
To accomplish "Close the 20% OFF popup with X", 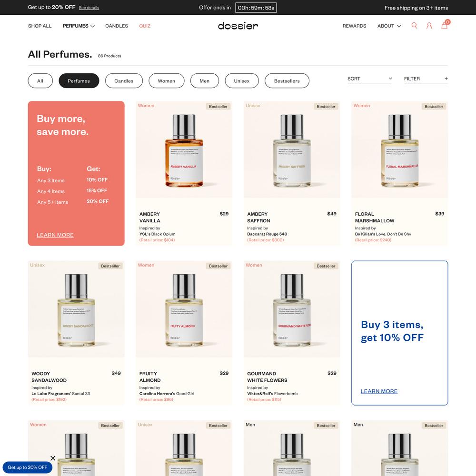I will point(53,458).
